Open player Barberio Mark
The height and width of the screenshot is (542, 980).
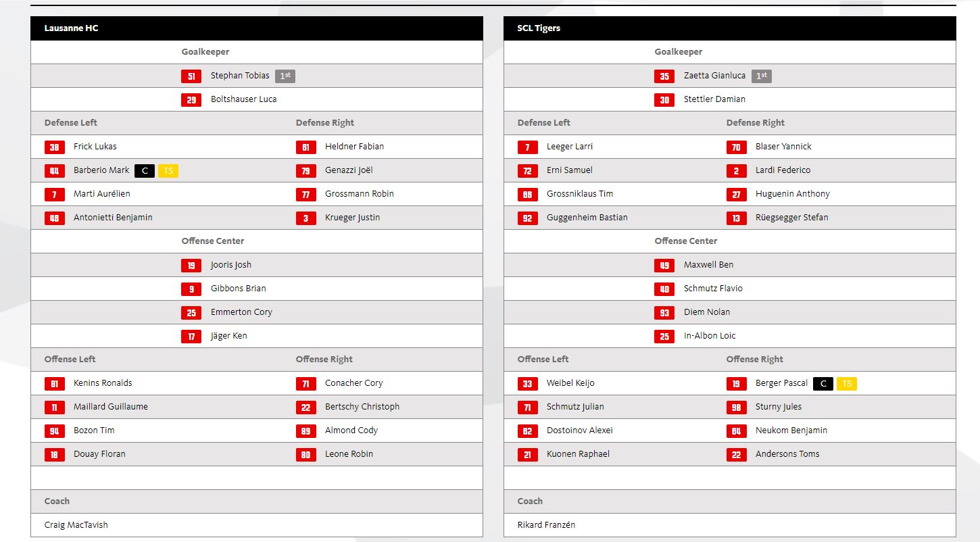coord(101,170)
